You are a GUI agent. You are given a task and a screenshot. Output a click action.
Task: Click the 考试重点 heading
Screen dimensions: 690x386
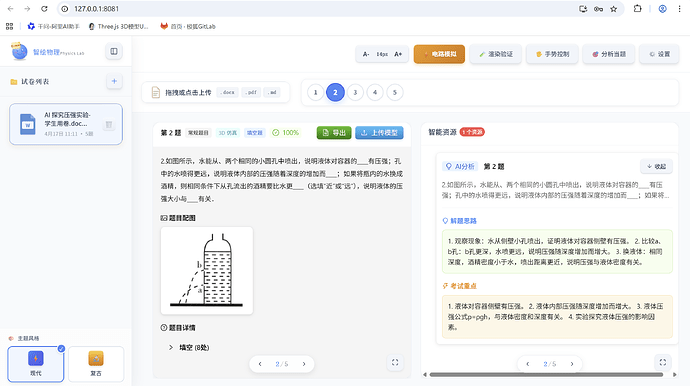[459, 286]
